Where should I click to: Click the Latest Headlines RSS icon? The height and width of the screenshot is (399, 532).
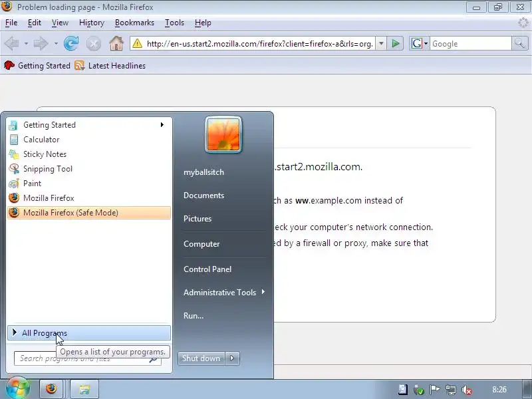79,65
